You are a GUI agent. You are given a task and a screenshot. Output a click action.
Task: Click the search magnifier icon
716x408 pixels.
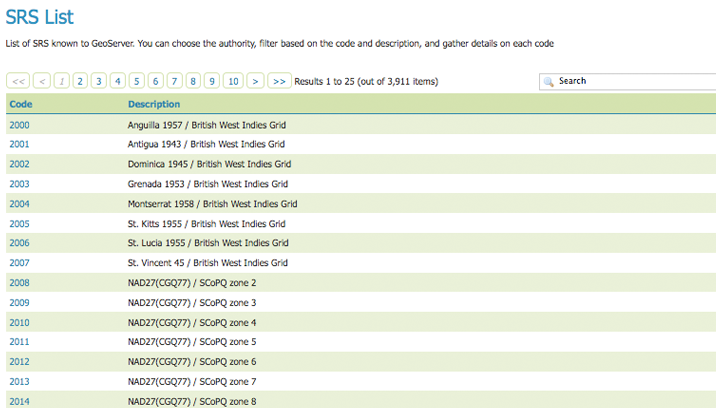click(x=549, y=81)
